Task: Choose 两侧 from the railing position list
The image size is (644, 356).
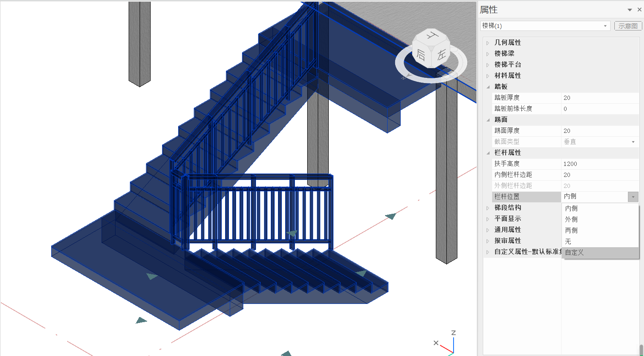Action: coord(600,230)
